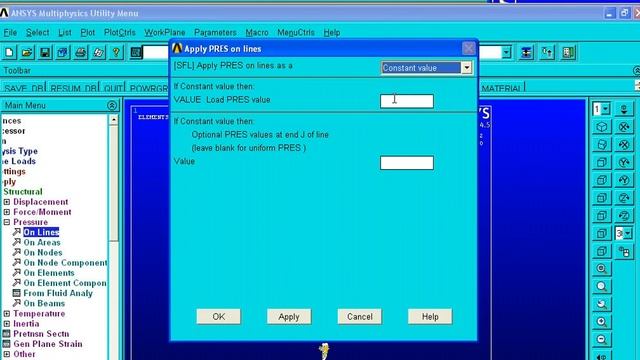Select On Areas under Pressure
The image size is (640, 360).
point(42,242)
